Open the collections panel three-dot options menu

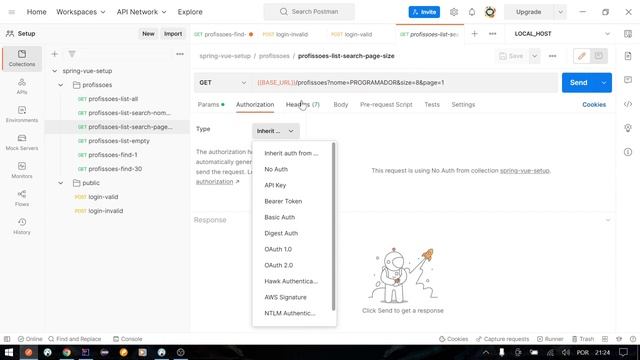180,54
